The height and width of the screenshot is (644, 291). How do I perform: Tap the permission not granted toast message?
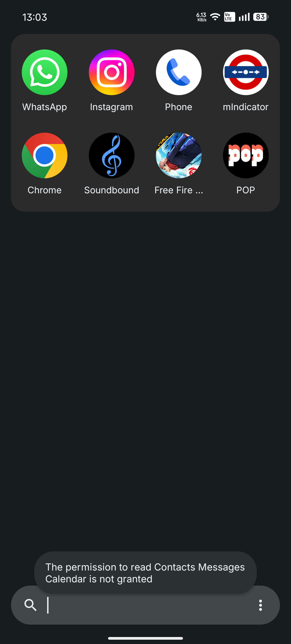[x=145, y=573]
